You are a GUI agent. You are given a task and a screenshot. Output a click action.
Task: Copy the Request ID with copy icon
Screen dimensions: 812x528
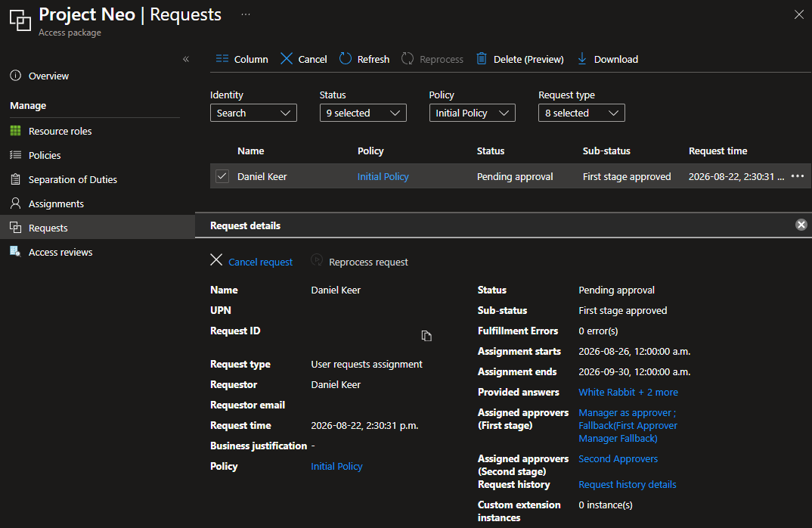click(x=426, y=336)
